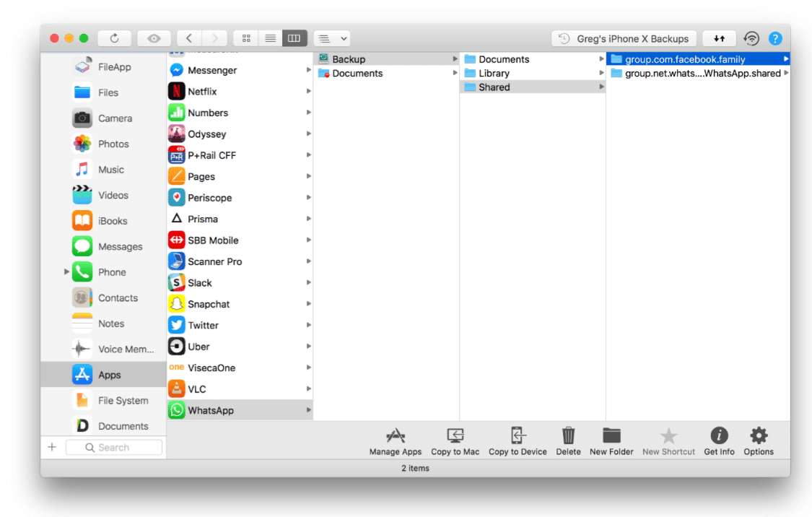Go back with left chevron button
Viewport: 812px width, 517px height.
point(189,38)
